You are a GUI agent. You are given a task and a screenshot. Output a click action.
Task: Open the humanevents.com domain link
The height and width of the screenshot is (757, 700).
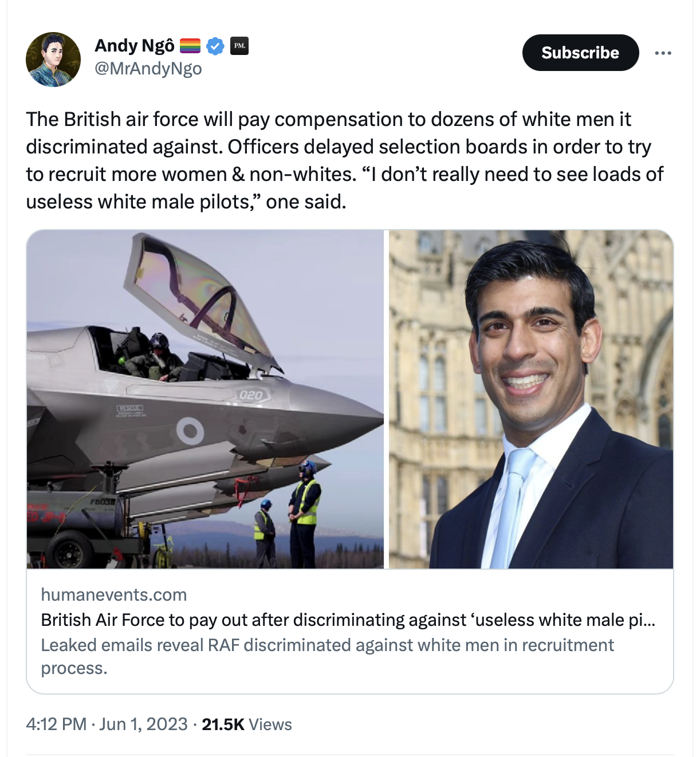[114, 594]
